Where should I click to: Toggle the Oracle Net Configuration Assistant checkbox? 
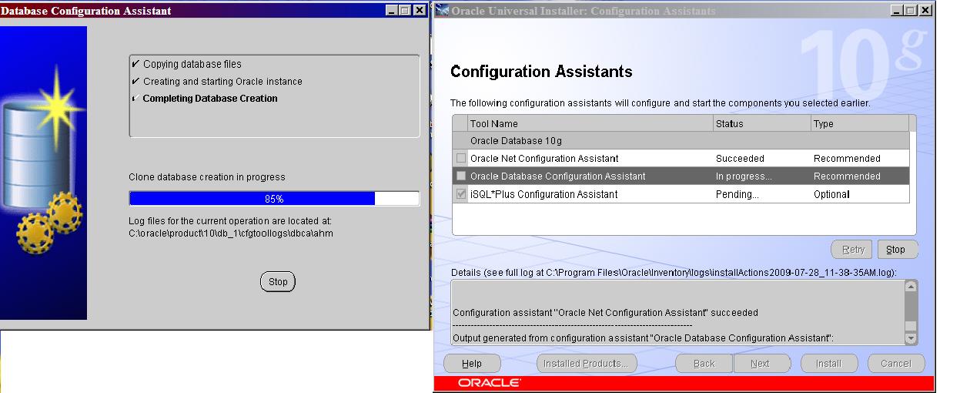[461, 159]
